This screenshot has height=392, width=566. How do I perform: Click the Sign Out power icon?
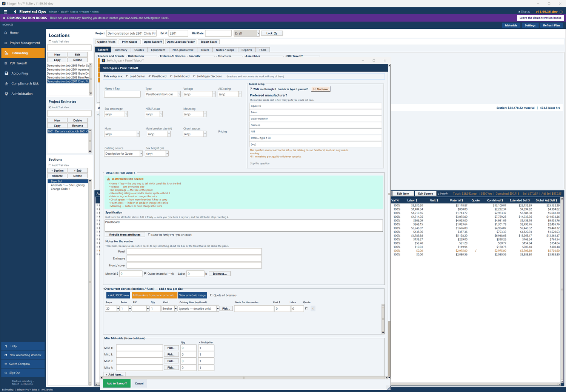pyautogui.click(x=6, y=373)
